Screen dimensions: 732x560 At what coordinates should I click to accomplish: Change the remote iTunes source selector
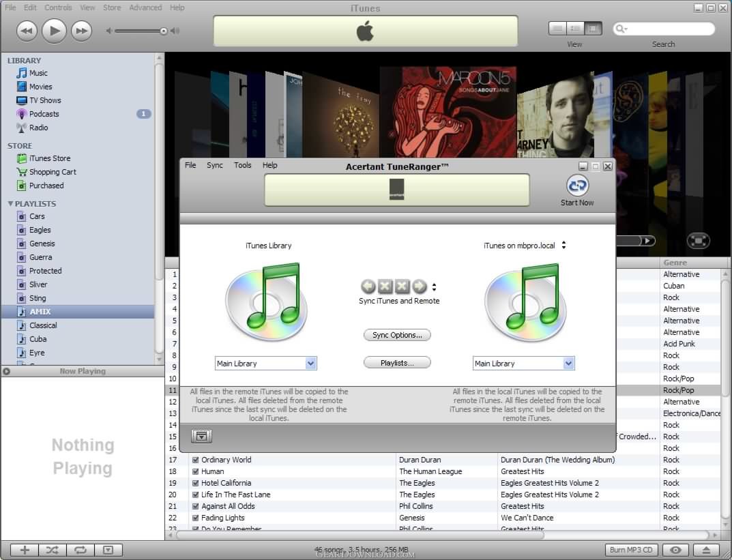564,245
